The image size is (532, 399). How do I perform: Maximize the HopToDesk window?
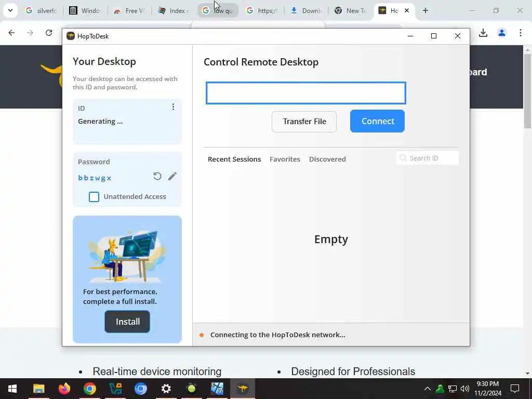(x=434, y=36)
